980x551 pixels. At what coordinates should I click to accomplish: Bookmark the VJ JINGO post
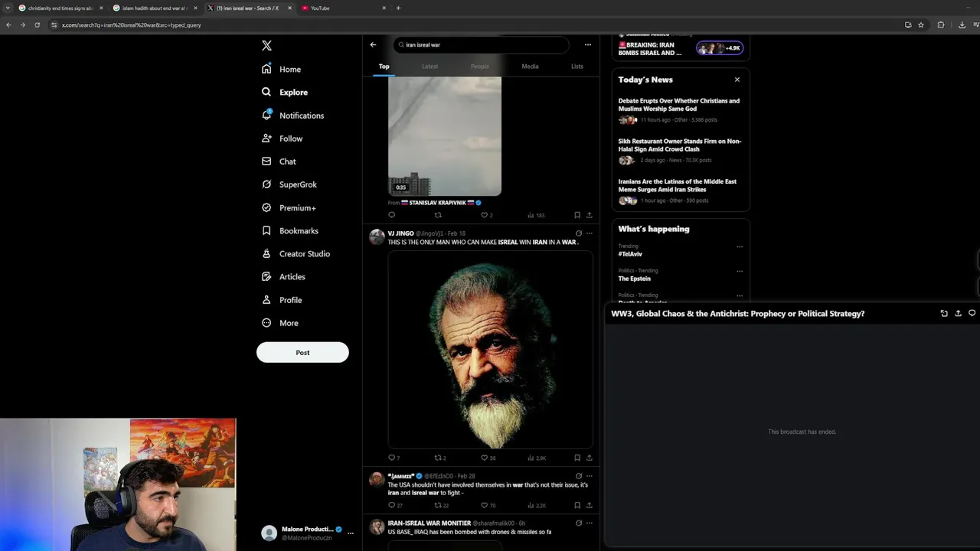[577, 458]
